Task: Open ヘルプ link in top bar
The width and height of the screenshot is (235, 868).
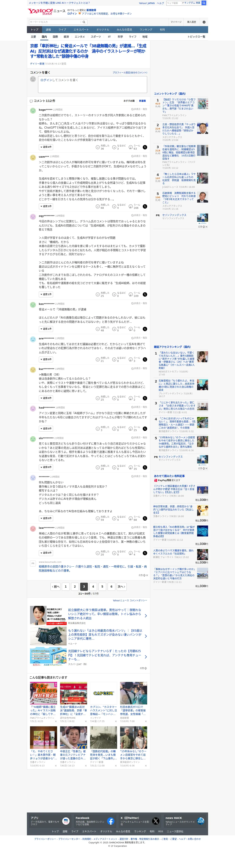Action: coord(160,3)
